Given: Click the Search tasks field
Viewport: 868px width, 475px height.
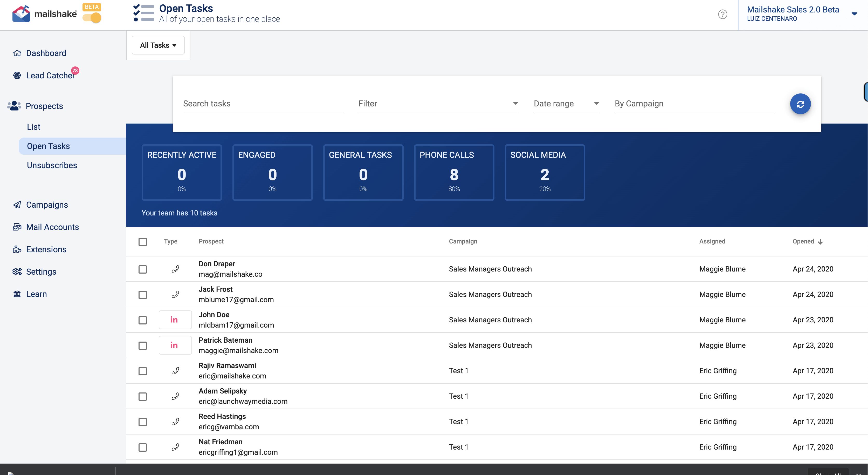Looking at the screenshot, I should (x=263, y=104).
